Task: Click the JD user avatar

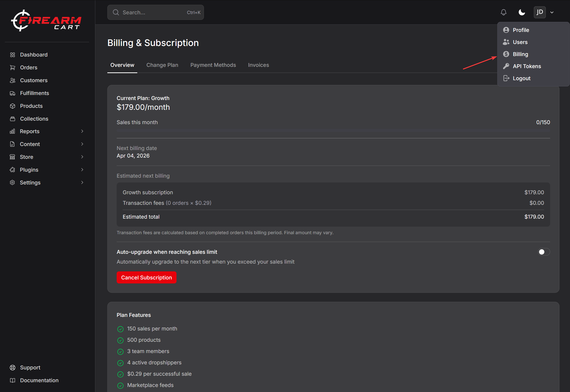Action: pyautogui.click(x=540, y=12)
